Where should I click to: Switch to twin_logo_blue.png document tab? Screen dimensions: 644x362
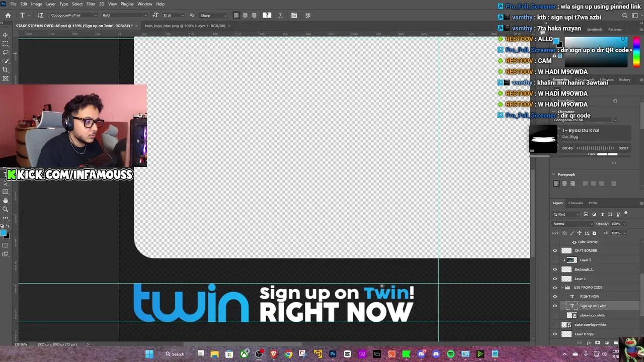tap(185, 26)
